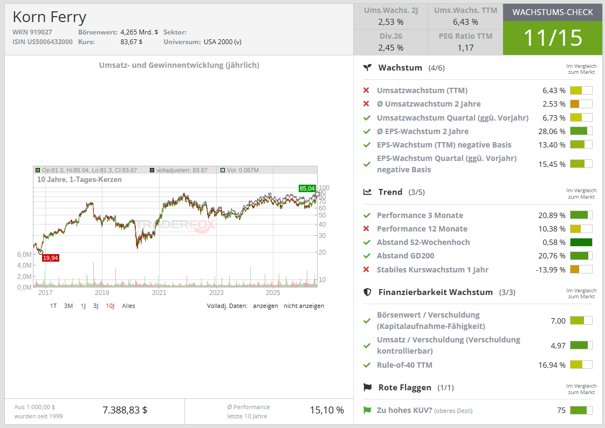Image resolution: width=605 pixels, height=428 pixels.
Task: Click the Kurs value 83,67 $
Action: [x=131, y=42]
